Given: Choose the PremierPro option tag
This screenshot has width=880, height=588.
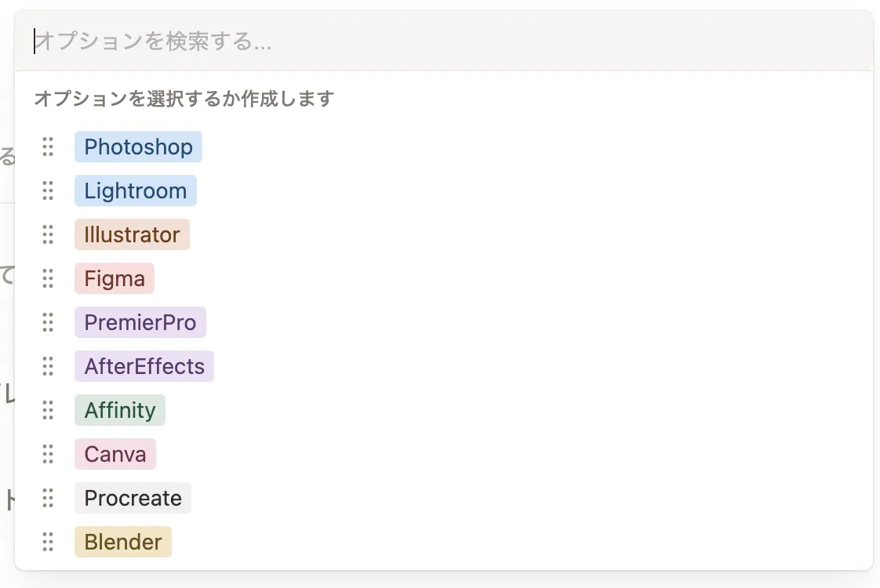Looking at the screenshot, I should coord(140,322).
